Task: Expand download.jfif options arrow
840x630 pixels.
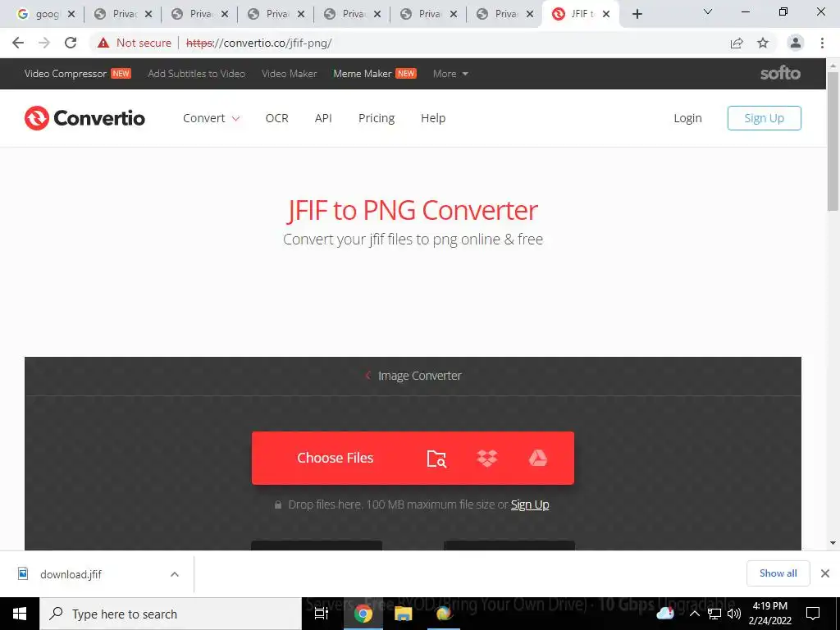Action: point(175,574)
